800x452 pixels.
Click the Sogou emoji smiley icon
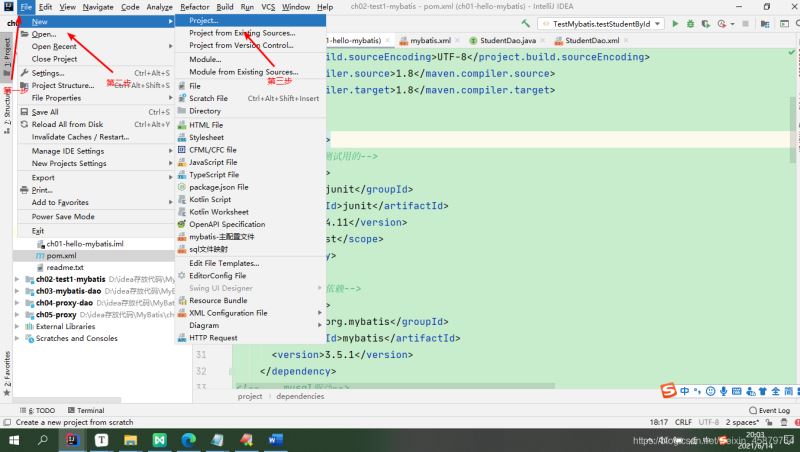(710, 391)
